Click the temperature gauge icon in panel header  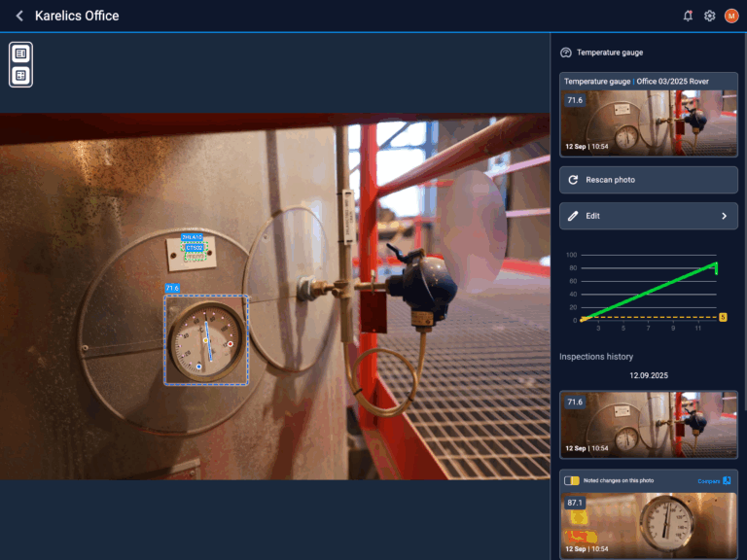click(566, 52)
